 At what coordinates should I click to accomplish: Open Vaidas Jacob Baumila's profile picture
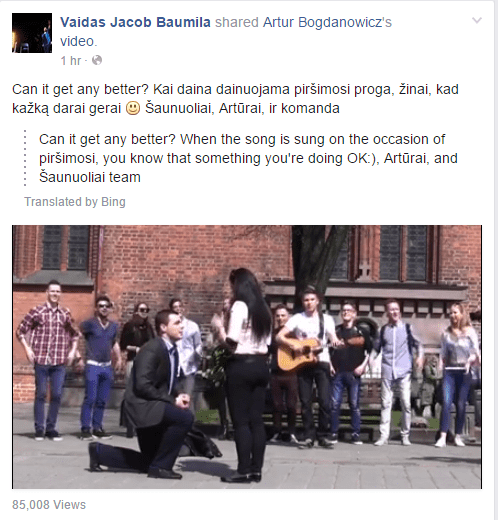(x=32, y=33)
